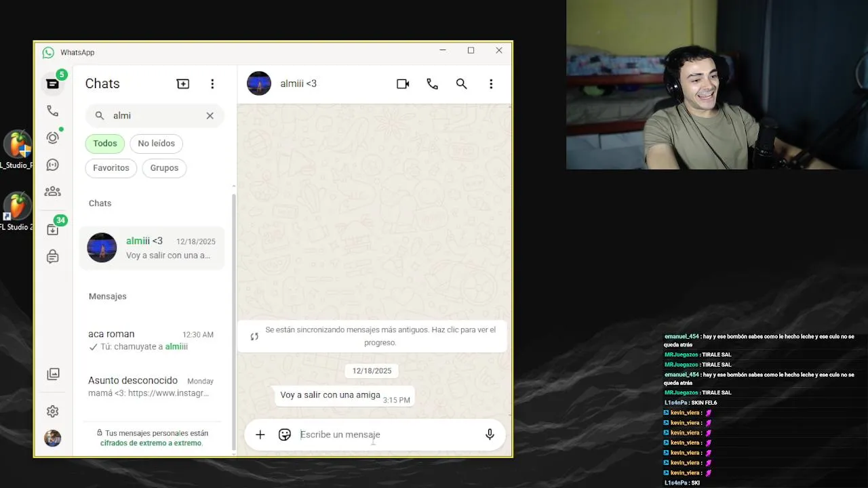
Task: Open contact info via header avatar
Action: 259,83
